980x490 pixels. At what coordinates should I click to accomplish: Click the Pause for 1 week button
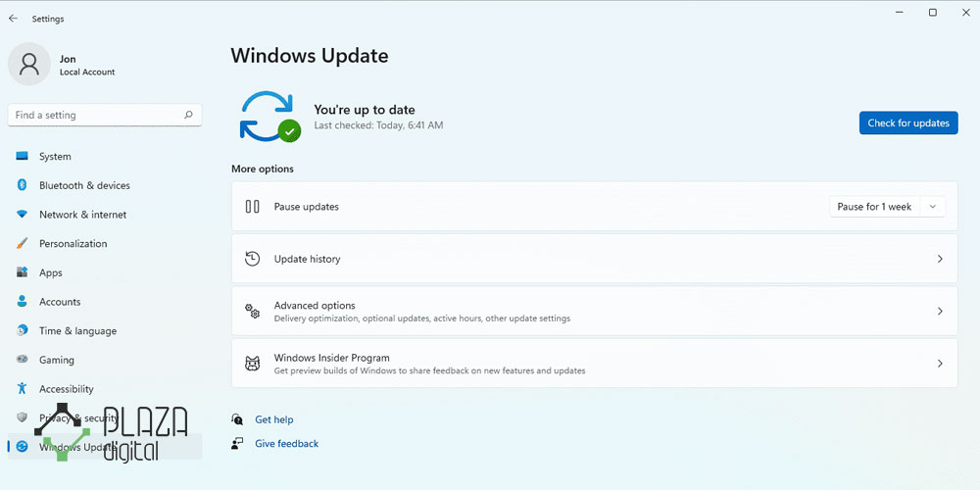pos(874,207)
